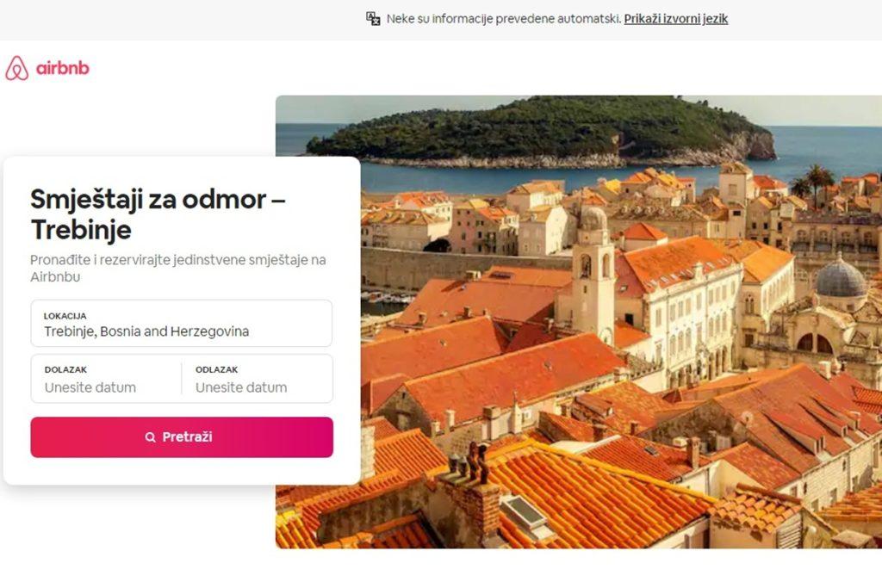Click the Trebinje, Bosnia and Herzegovina location text
This screenshot has height=588, width=882.
146,331
